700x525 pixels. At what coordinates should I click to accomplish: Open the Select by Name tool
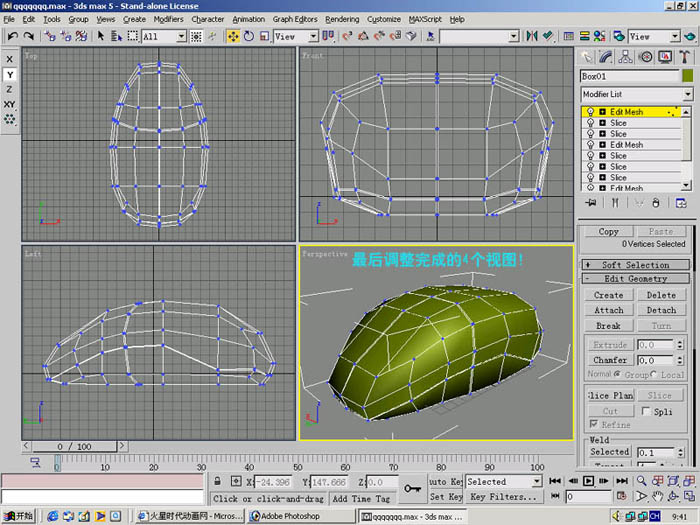coord(116,36)
